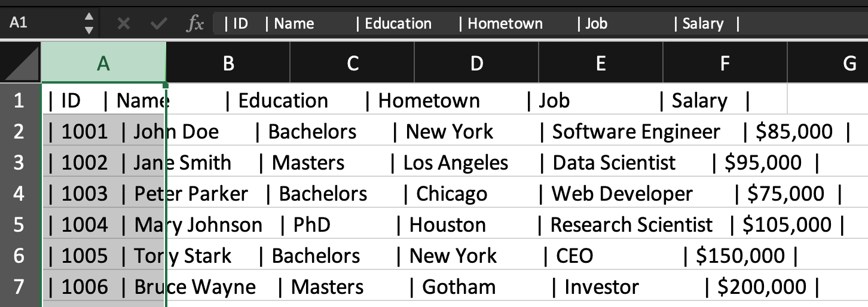
Task: Expand the Name Box dropdown arrows
Action: 89,24
